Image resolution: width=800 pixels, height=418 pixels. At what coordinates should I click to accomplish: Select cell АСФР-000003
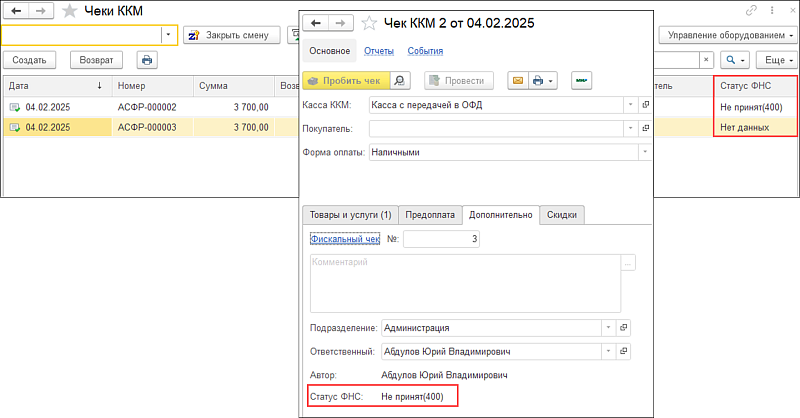(147, 128)
